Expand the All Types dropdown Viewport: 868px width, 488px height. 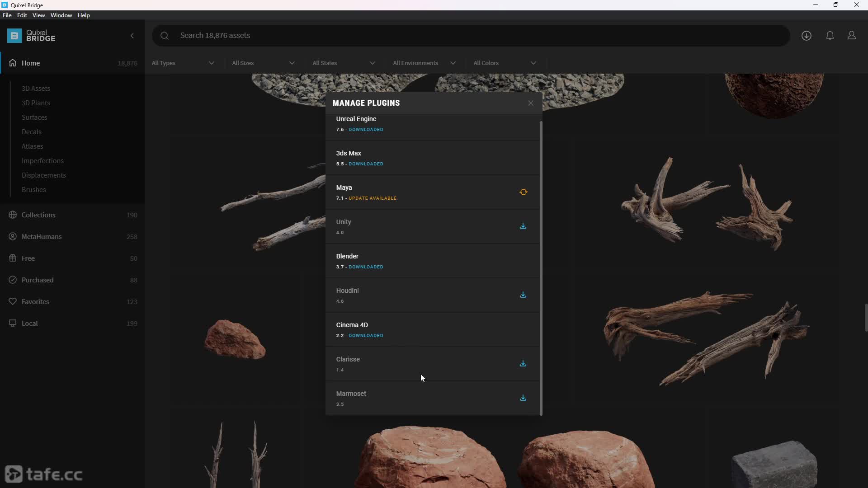pyautogui.click(x=183, y=63)
